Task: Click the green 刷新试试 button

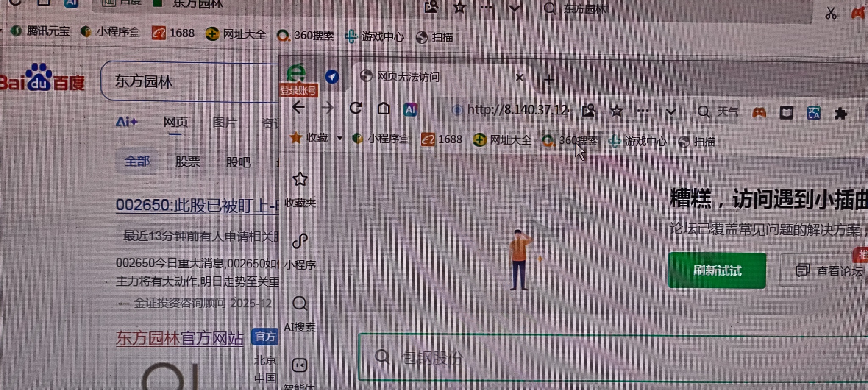Action: [717, 270]
